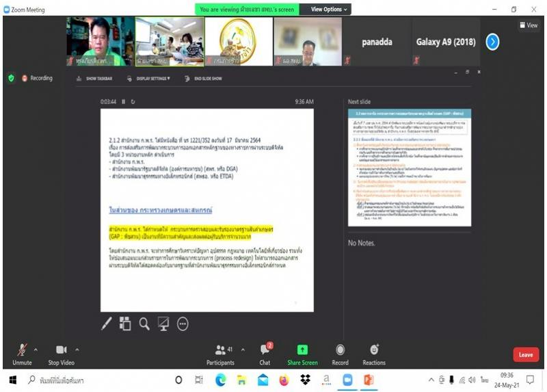The image size is (547, 392).
Task: Open the see all slides grid
Action: [x=125, y=324]
